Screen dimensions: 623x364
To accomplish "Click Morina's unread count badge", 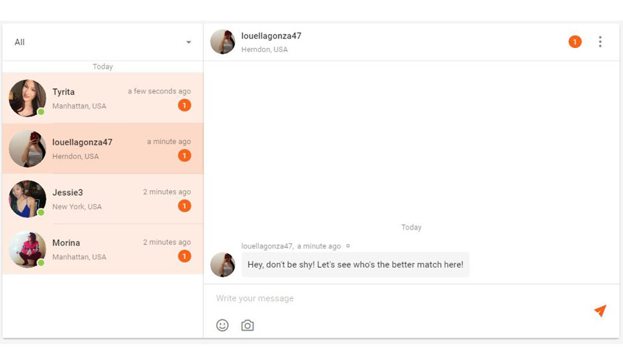I will coord(184,256).
